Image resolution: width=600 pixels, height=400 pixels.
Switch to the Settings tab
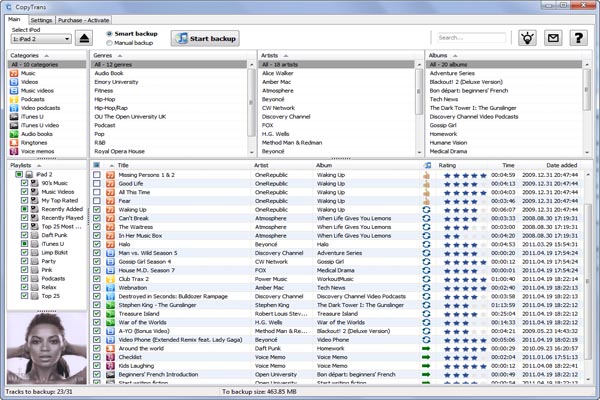coord(41,19)
